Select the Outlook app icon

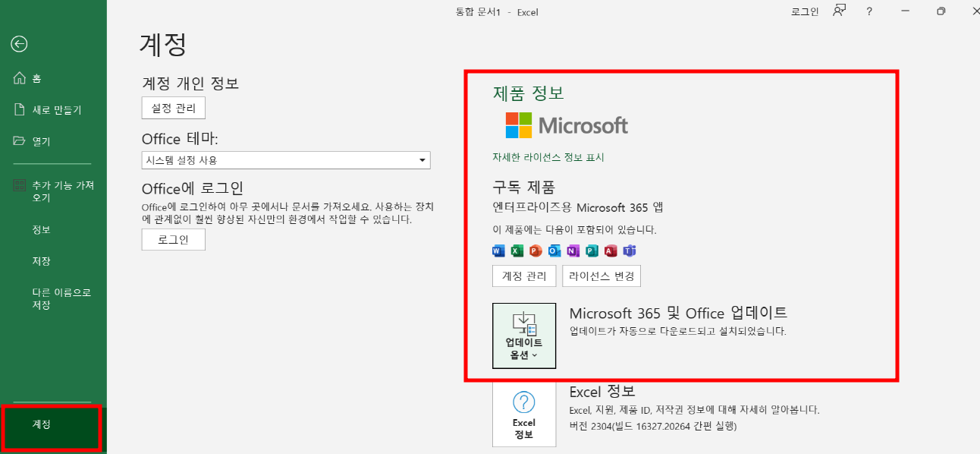[x=553, y=251]
